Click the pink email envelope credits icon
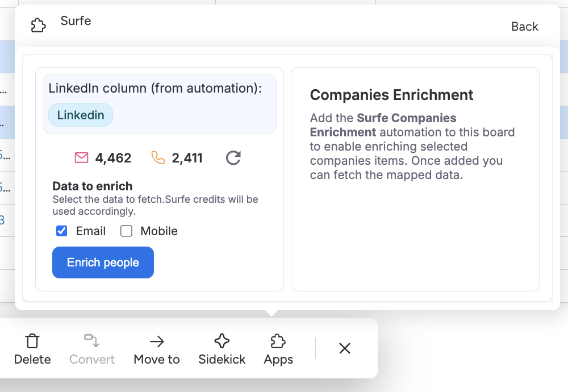The image size is (568, 392). pos(82,157)
